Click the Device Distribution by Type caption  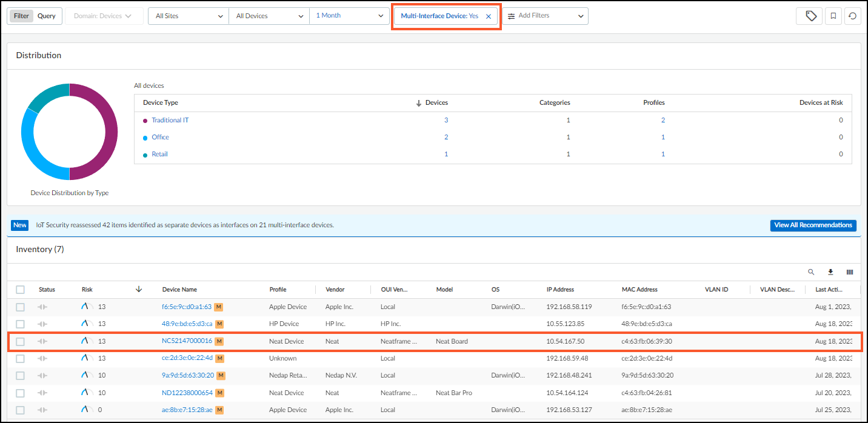pos(70,193)
